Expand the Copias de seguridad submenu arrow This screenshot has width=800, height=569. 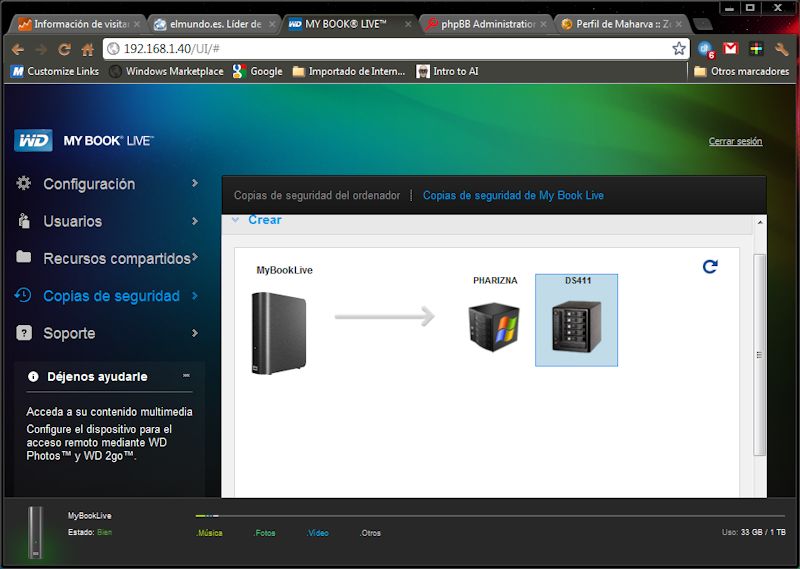[x=195, y=295]
